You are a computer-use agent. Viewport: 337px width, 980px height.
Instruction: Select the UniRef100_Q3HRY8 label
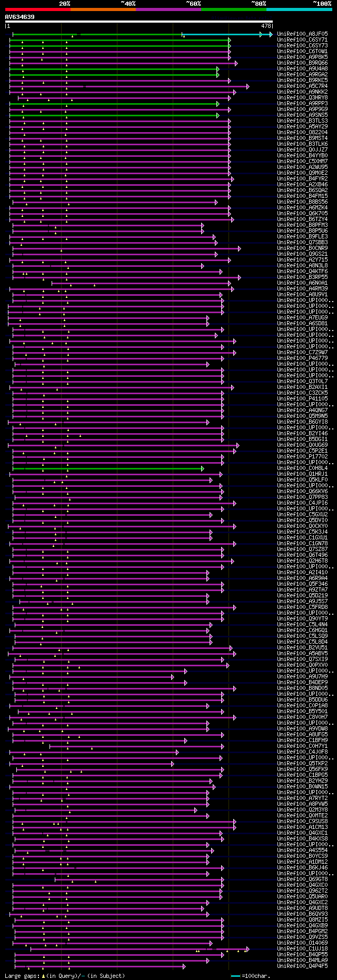302,97
